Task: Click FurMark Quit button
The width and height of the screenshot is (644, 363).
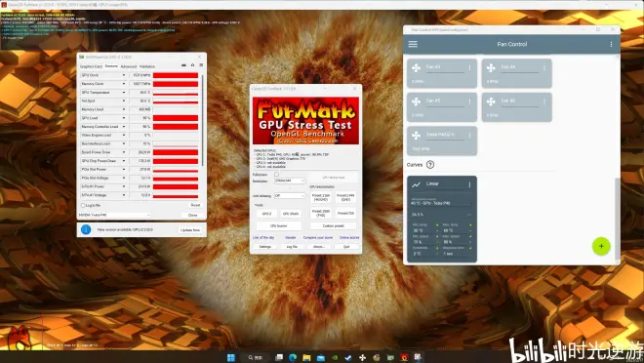Action: click(x=346, y=247)
